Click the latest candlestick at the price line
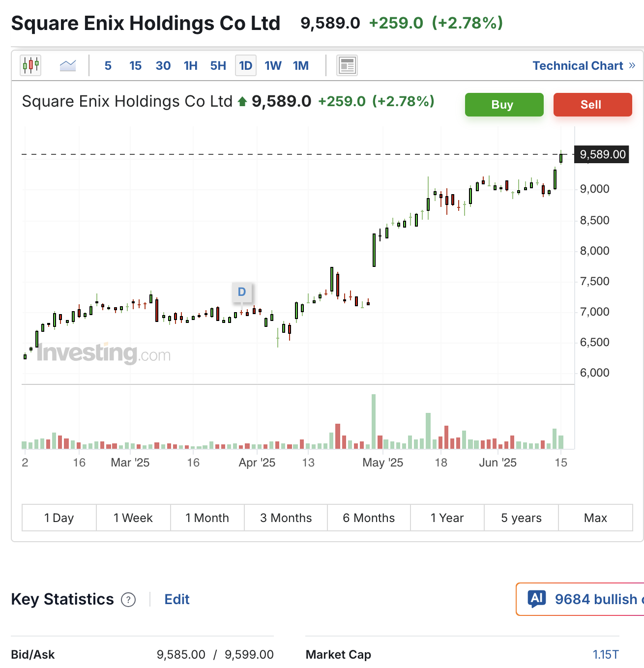This screenshot has height=668, width=644. (x=561, y=158)
